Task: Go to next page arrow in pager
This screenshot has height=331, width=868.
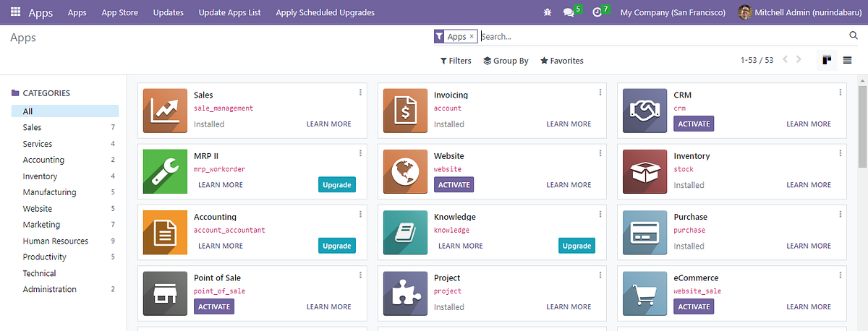Action: click(x=799, y=60)
